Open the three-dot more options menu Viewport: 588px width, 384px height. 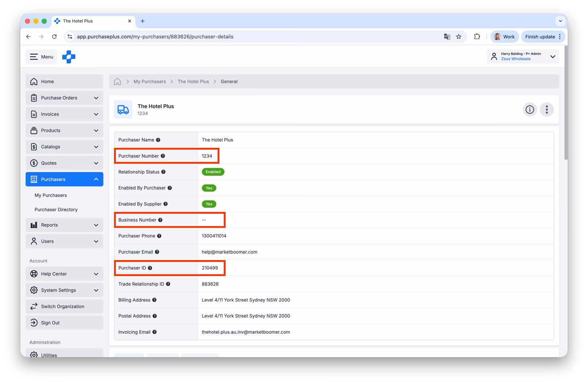[x=547, y=109]
